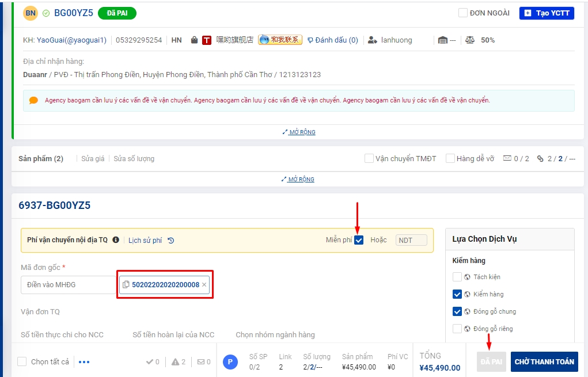
Task: Expand the order info with MỞ RỘNG
Action: [299, 132]
